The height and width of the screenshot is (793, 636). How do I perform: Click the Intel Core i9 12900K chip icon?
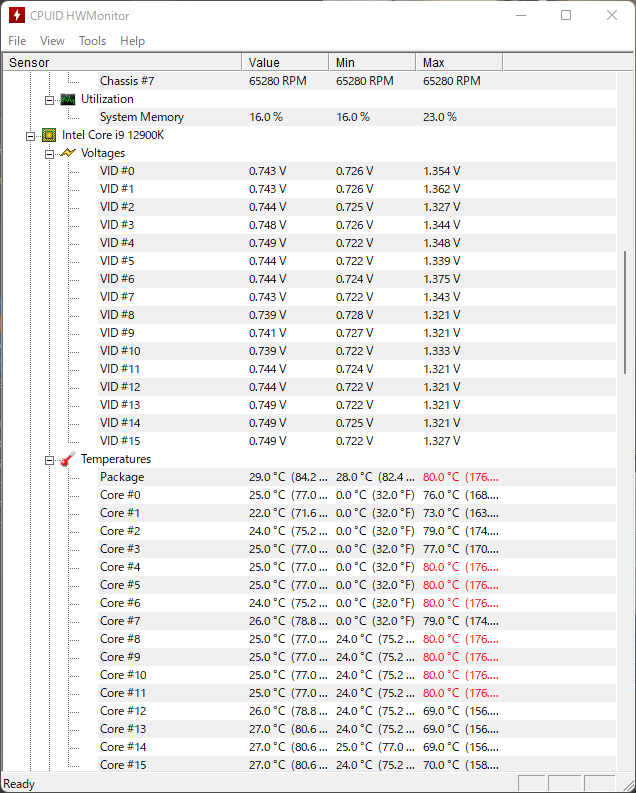tap(49, 135)
